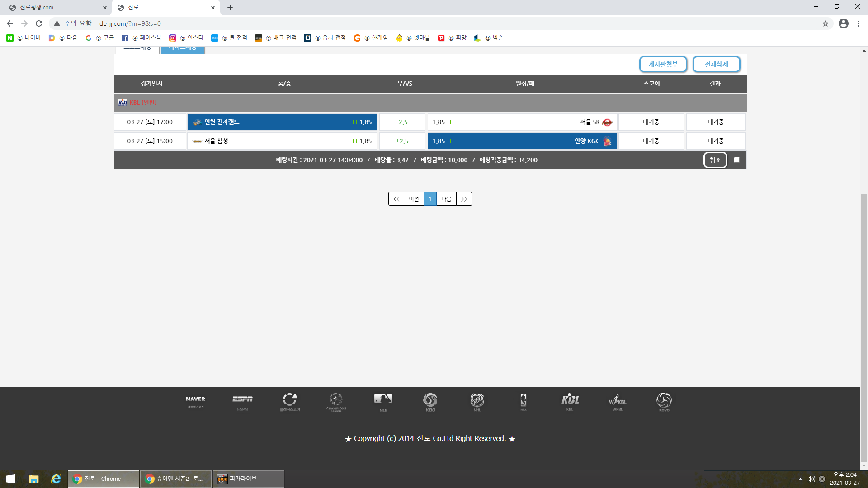The height and width of the screenshot is (488, 868).
Task: Show hidden icons in system tray
Action: [800, 479]
